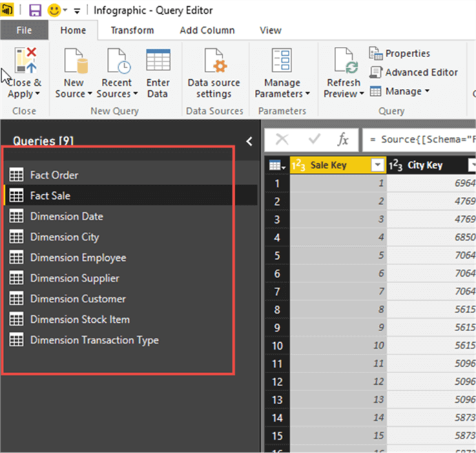Open the Enter Data table icon
Screen dimensions: 476x453
point(158,60)
